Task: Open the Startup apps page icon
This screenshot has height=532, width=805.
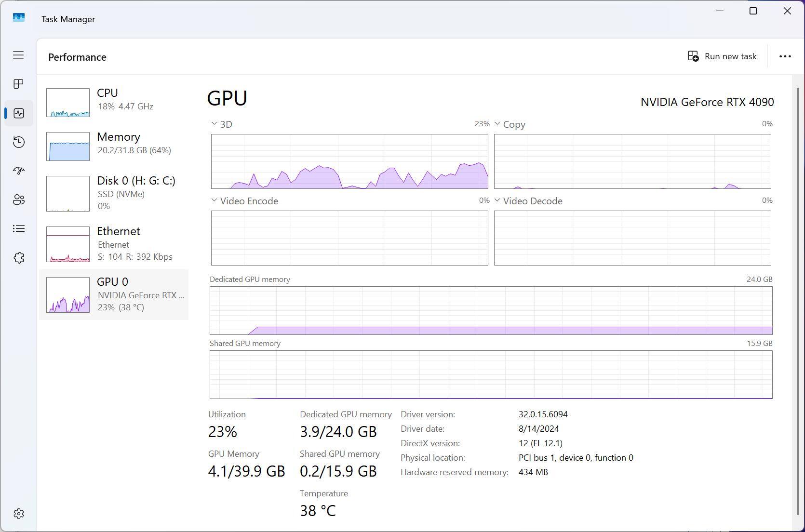Action: pyautogui.click(x=18, y=171)
